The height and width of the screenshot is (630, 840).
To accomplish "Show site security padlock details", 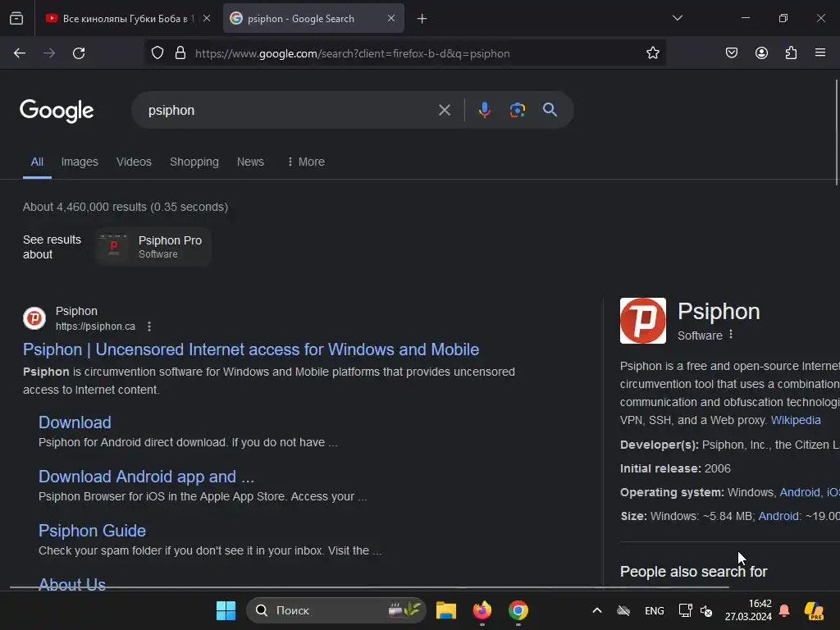I will (x=180, y=53).
